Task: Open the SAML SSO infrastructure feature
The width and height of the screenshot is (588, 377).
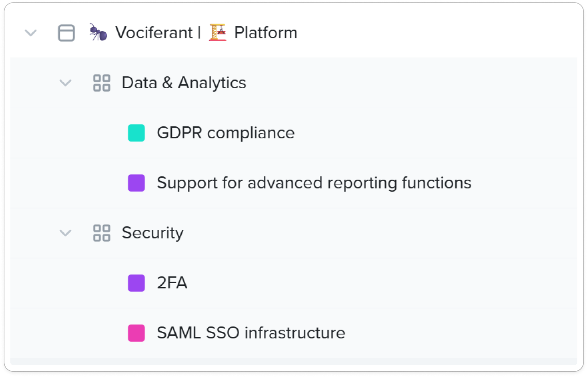Action: pyautogui.click(x=251, y=333)
